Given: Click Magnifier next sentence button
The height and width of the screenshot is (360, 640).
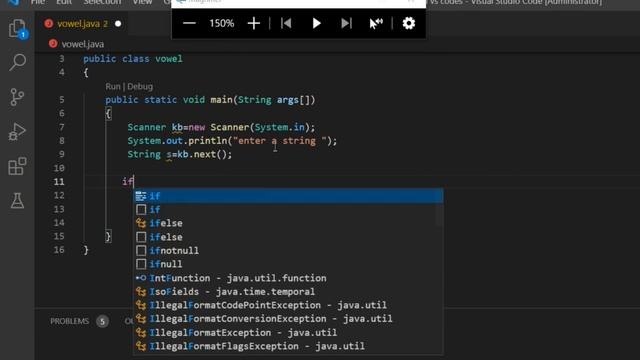Looking at the screenshot, I should tap(346, 23).
